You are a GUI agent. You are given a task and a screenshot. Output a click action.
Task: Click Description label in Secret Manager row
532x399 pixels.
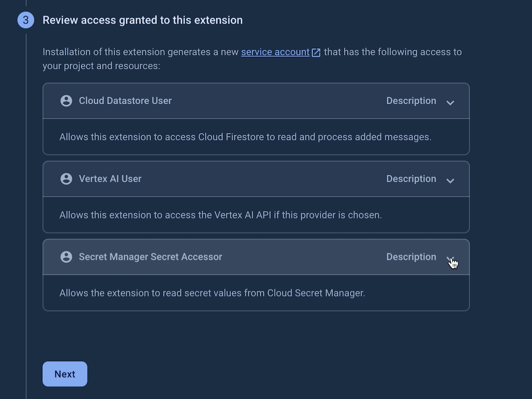411,257
